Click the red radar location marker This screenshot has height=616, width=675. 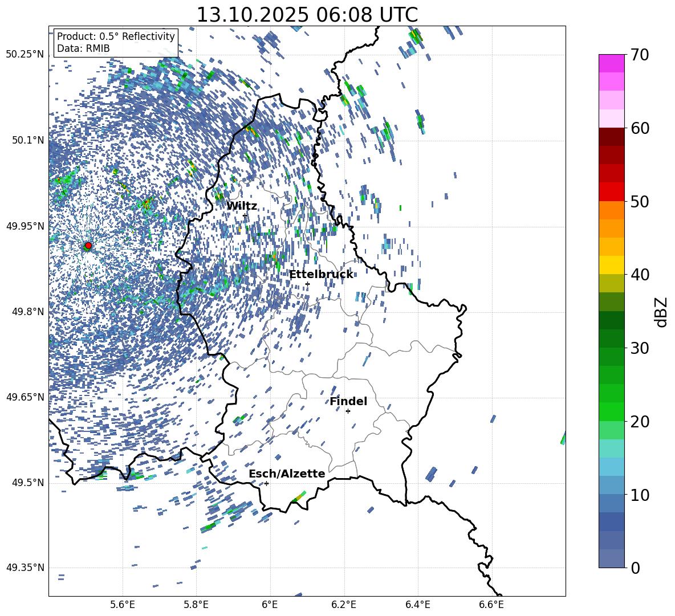88,246
